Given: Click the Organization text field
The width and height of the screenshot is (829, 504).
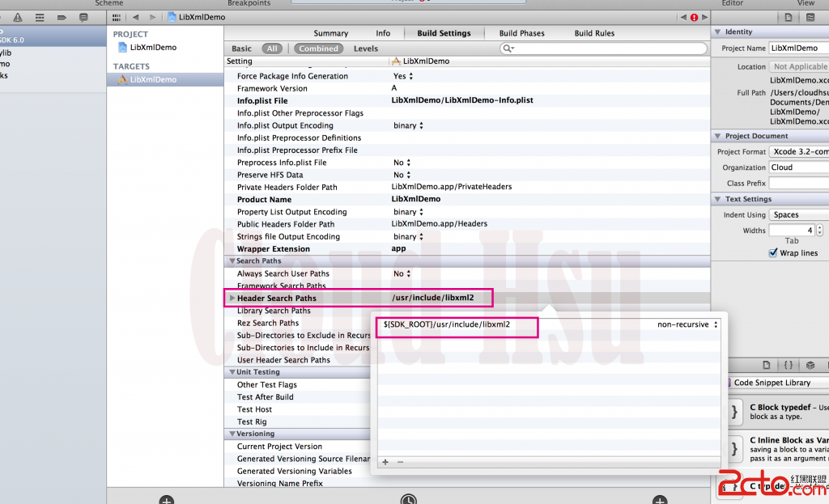Looking at the screenshot, I should pos(799,167).
